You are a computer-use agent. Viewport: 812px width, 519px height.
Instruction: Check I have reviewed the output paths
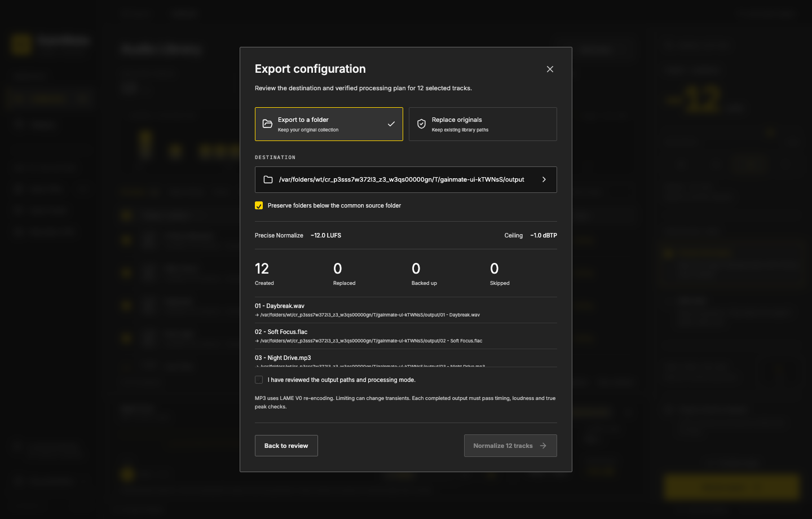pos(259,380)
